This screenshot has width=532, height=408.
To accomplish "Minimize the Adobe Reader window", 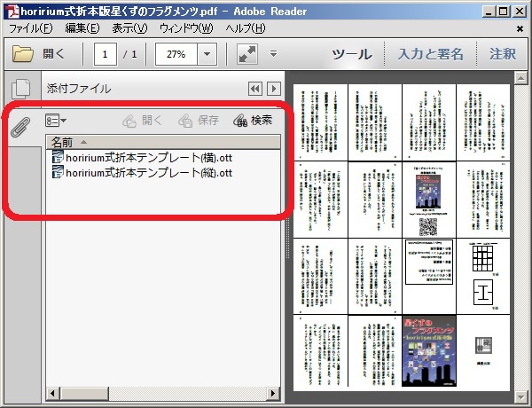I will (489, 12).
